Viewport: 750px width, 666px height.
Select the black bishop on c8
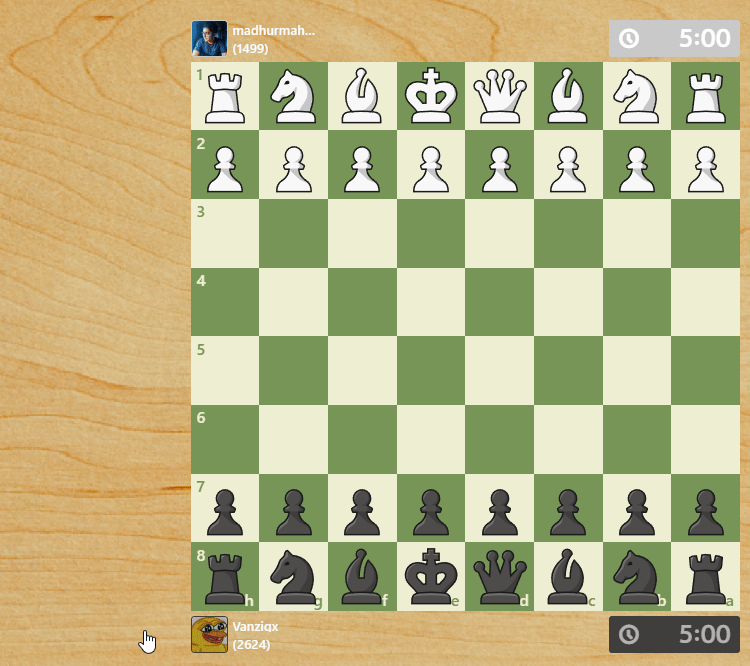point(568,577)
